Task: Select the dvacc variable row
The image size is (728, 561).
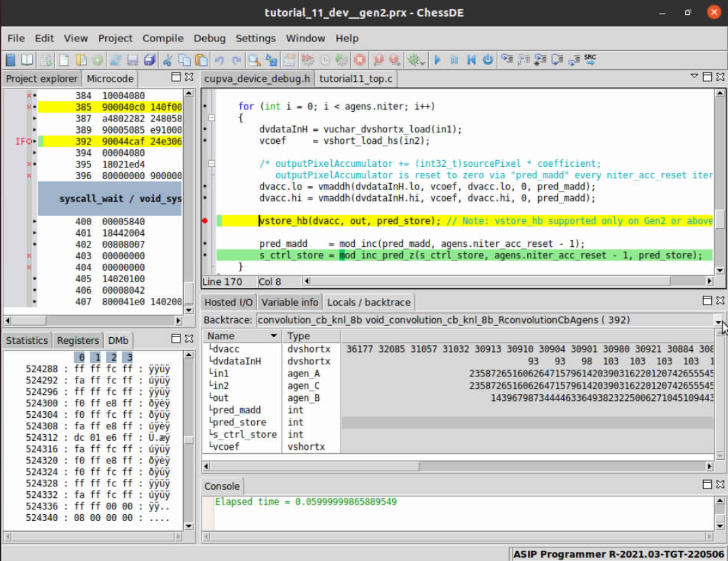Action: pyautogui.click(x=226, y=349)
